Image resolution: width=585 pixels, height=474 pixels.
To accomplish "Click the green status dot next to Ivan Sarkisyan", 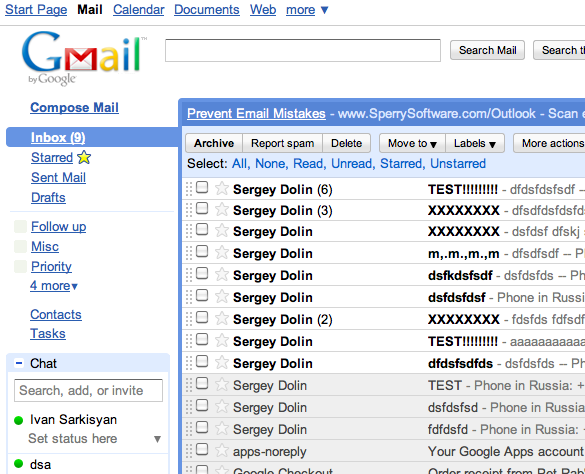I will [x=19, y=420].
